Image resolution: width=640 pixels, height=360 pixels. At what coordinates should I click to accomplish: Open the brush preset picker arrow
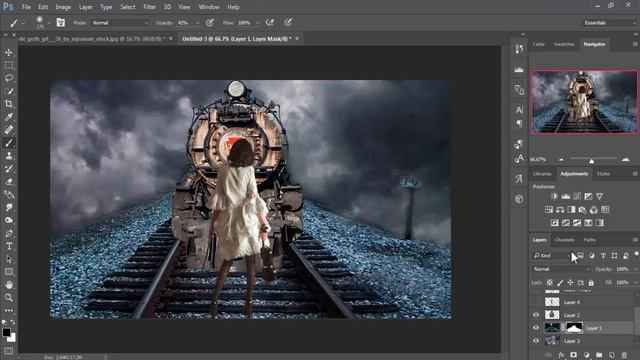[x=48, y=23]
